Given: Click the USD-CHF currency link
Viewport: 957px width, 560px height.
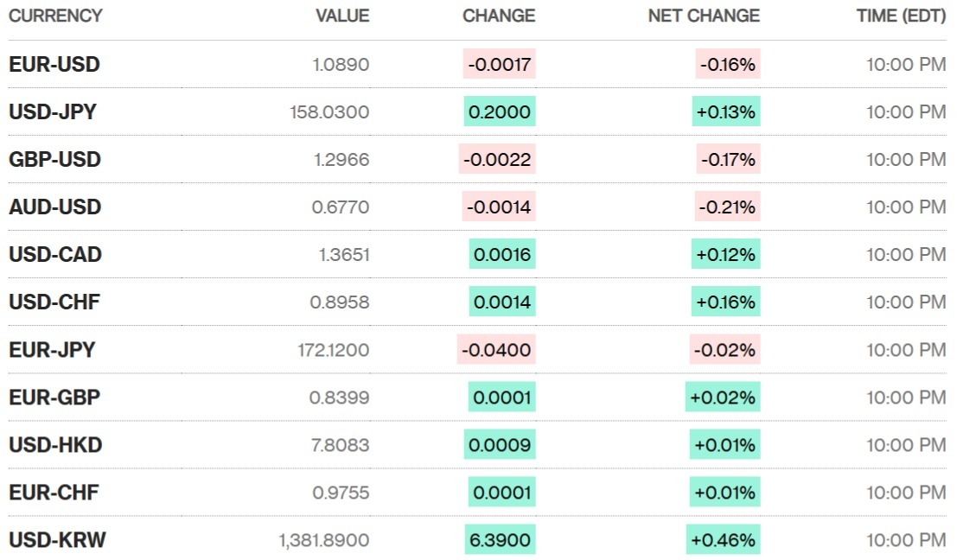Looking at the screenshot, I should 54,302.
